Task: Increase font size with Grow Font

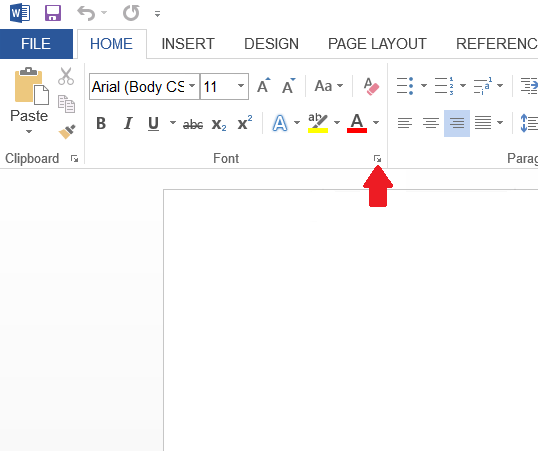Action: 264,86
